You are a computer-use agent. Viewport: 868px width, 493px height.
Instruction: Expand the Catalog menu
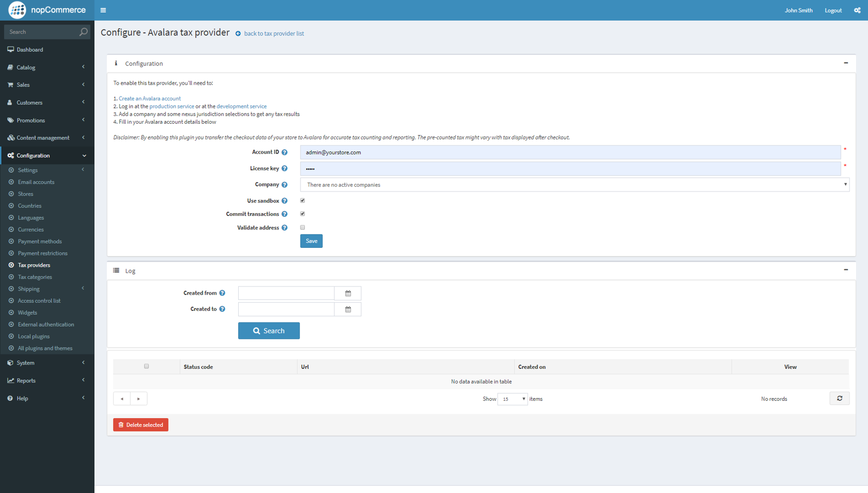(x=47, y=67)
